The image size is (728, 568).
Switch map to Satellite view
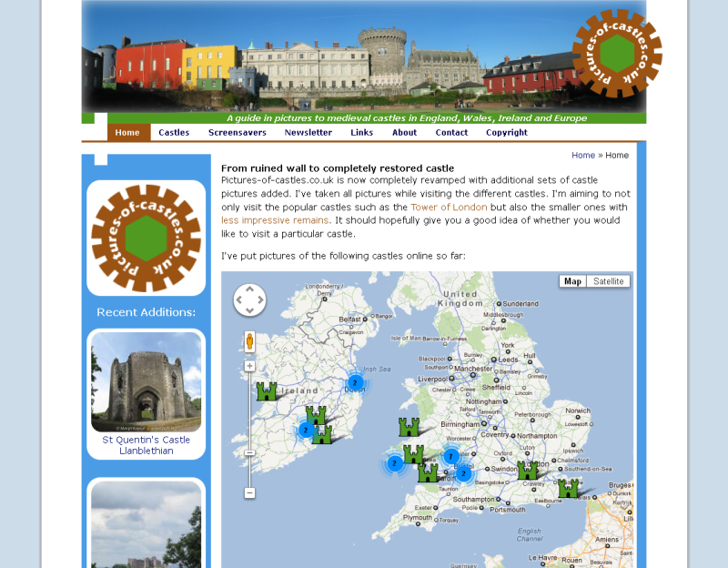[x=608, y=281]
